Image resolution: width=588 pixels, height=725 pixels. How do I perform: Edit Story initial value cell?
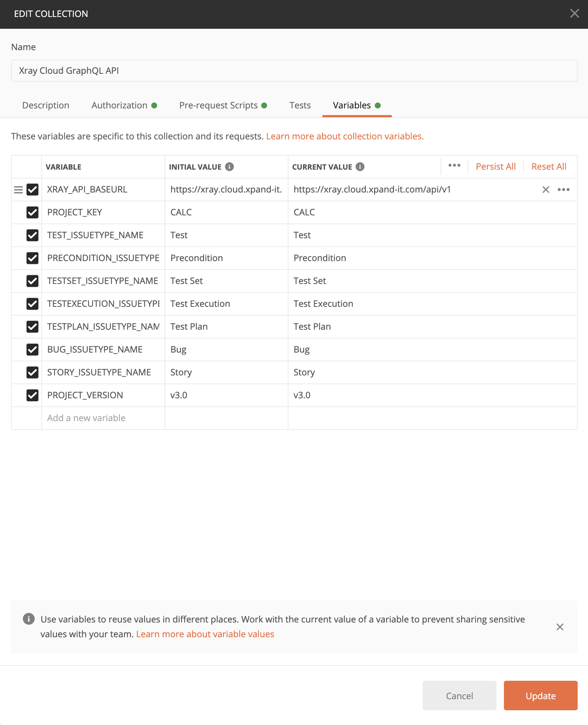coord(226,372)
